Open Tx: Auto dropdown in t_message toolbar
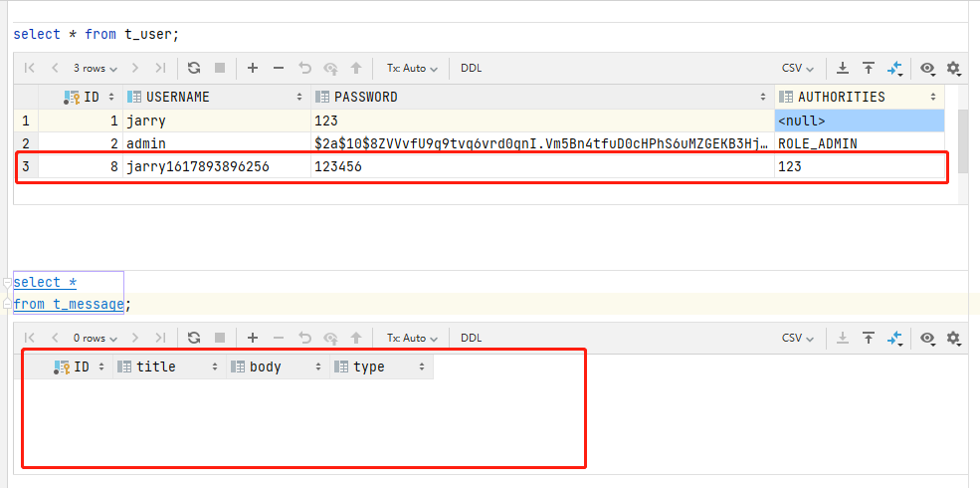This screenshot has width=980, height=488. point(412,338)
